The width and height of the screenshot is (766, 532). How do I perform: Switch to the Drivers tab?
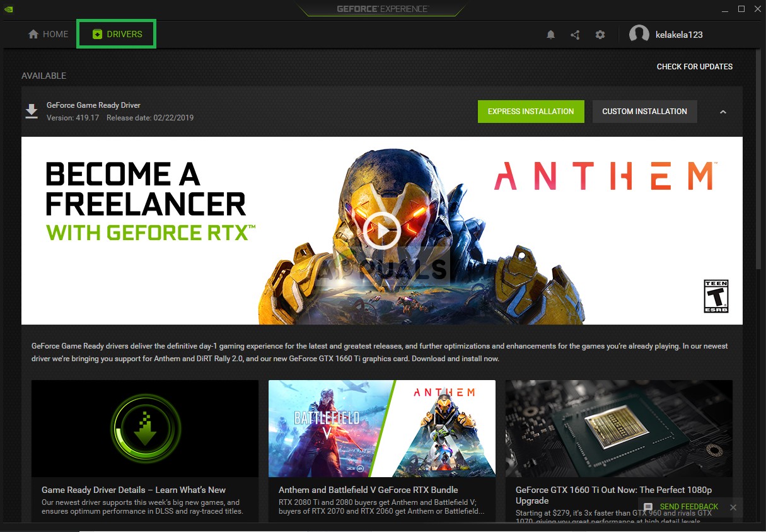[x=117, y=34]
